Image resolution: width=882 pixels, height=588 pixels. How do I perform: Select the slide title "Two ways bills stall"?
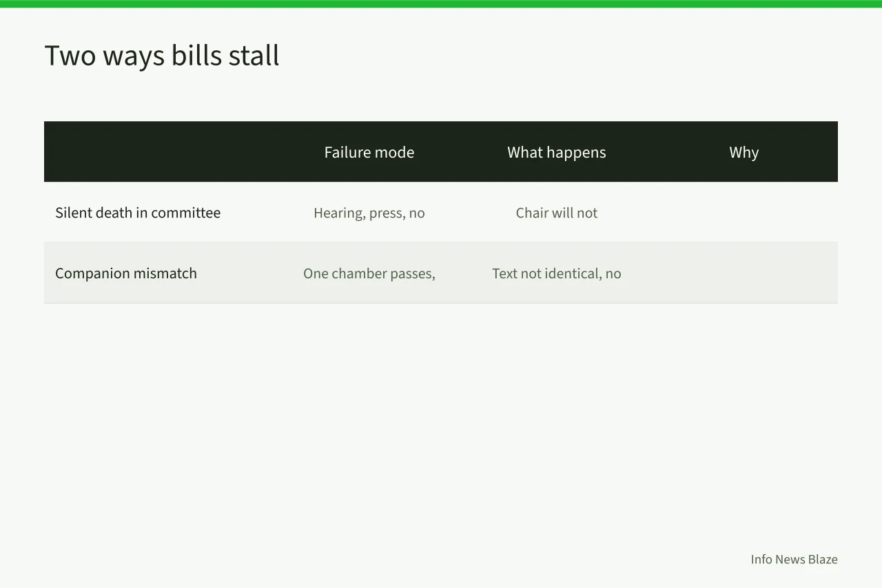(162, 56)
